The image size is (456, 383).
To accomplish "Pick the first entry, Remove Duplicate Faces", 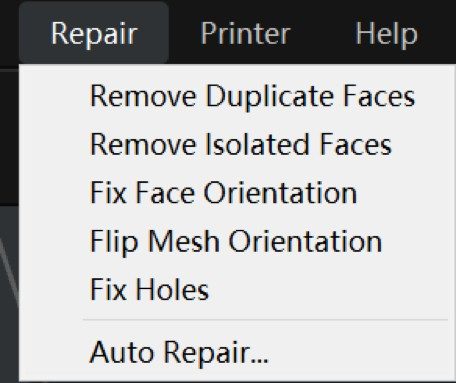I will 233,96.
